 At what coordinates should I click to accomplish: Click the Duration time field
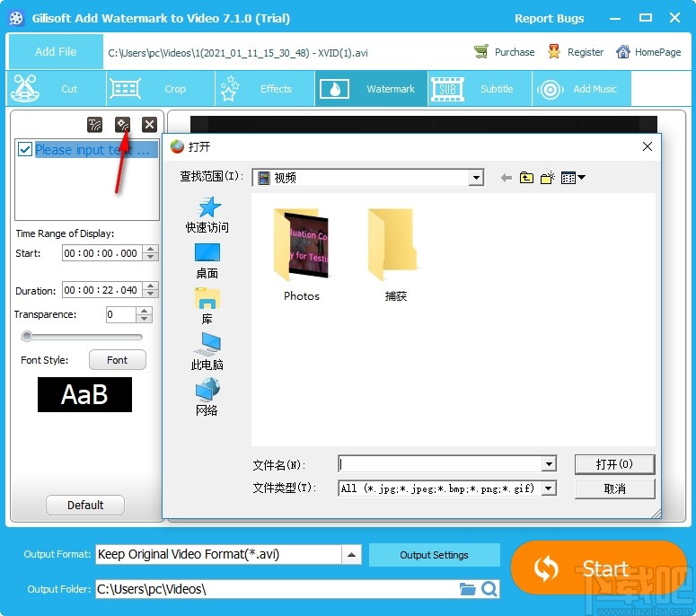(103, 290)
